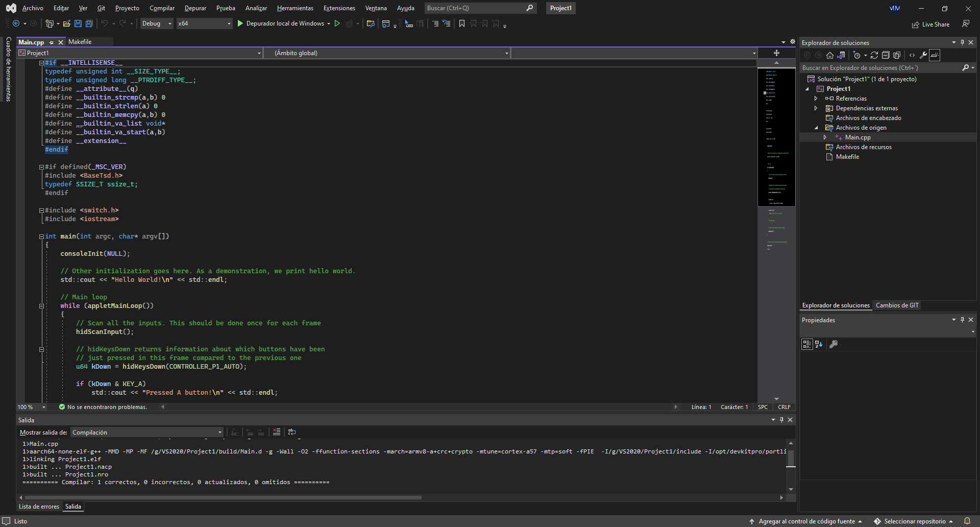Image resolution: width=980 pixels, height=527 pixels.
Task: Click the View Code angle brackets icon
Action: pyautogui.click(x=912, y=55)
